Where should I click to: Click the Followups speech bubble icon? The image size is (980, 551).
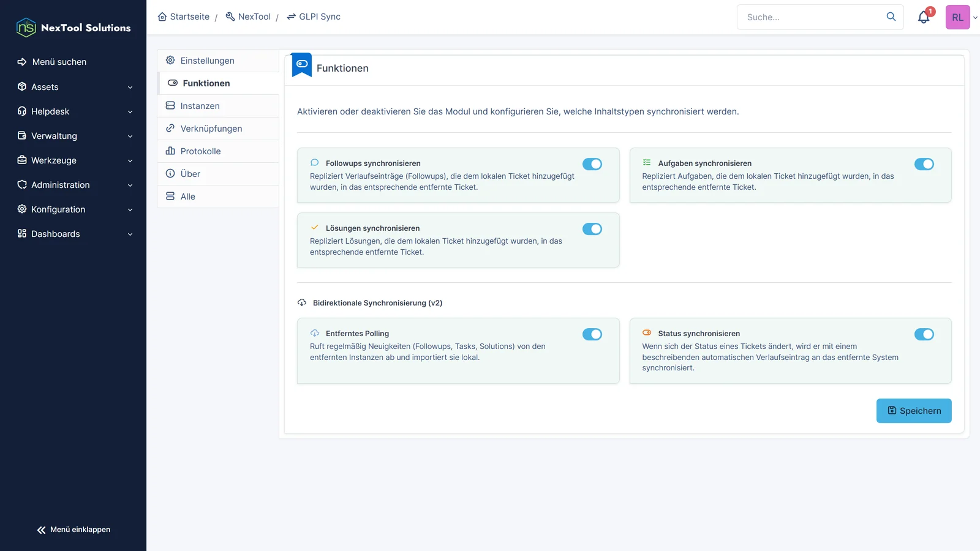click(x=315, y=163)
